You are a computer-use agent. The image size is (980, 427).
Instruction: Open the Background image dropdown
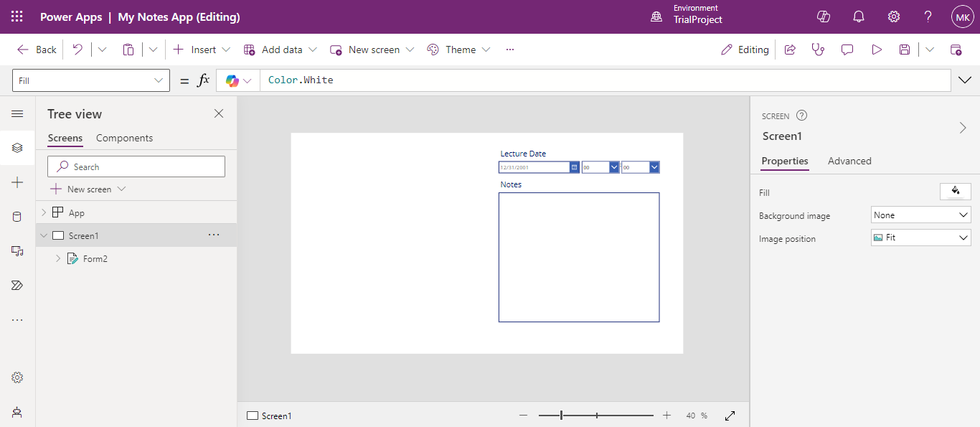point(920,215)
